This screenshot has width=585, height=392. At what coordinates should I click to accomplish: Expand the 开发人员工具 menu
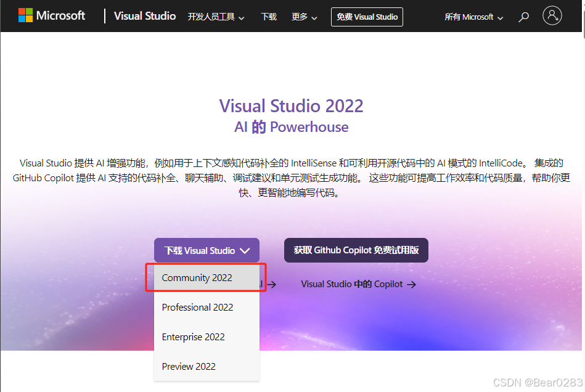[216, 17]
